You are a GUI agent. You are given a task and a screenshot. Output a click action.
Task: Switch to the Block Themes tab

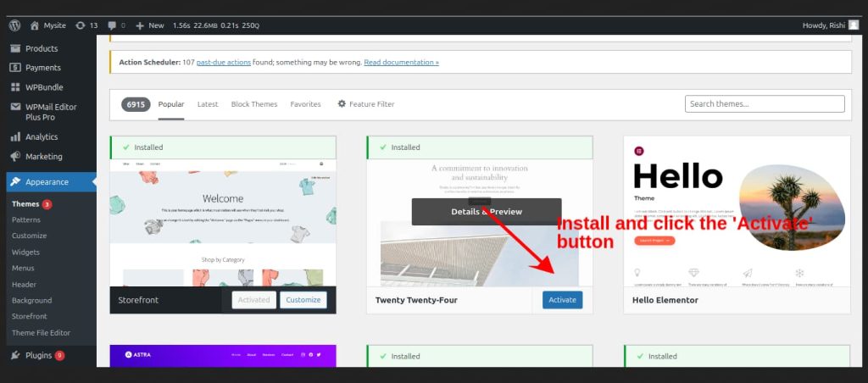point(254,104)
